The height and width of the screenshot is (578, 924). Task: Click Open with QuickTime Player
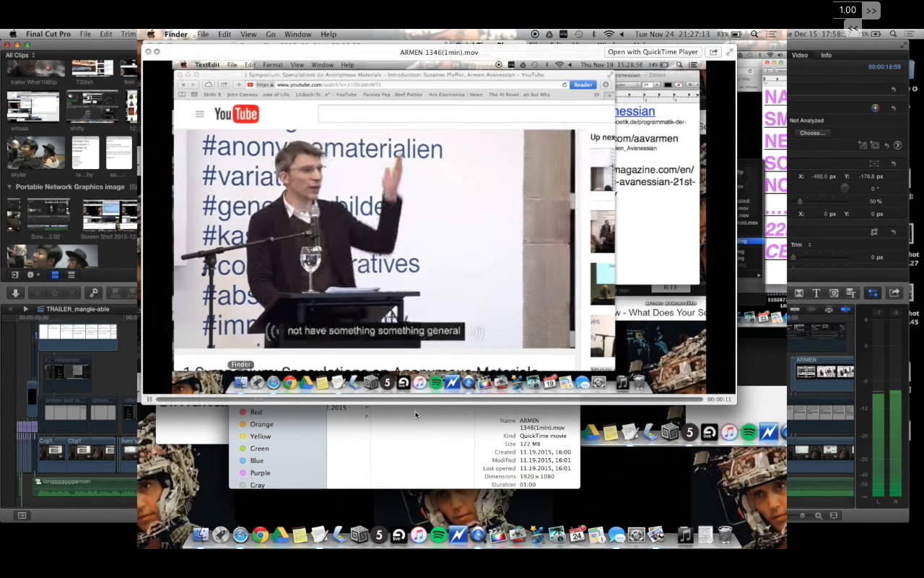point(653,51)
